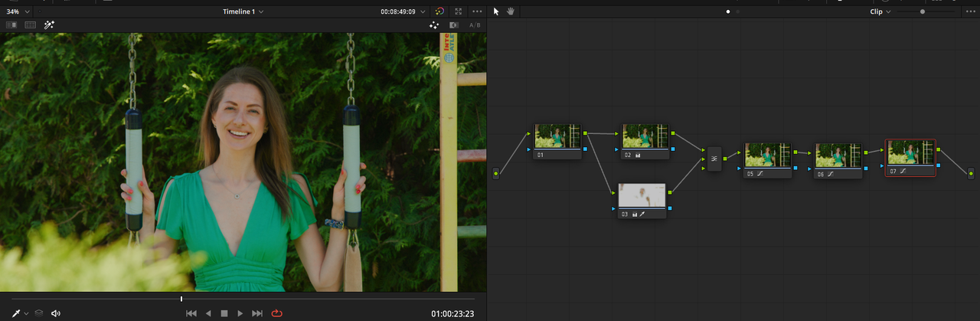Viewport: 980px width, 321px height.
Task: Toggle the red loop playback button
Action: coord(276,313)
